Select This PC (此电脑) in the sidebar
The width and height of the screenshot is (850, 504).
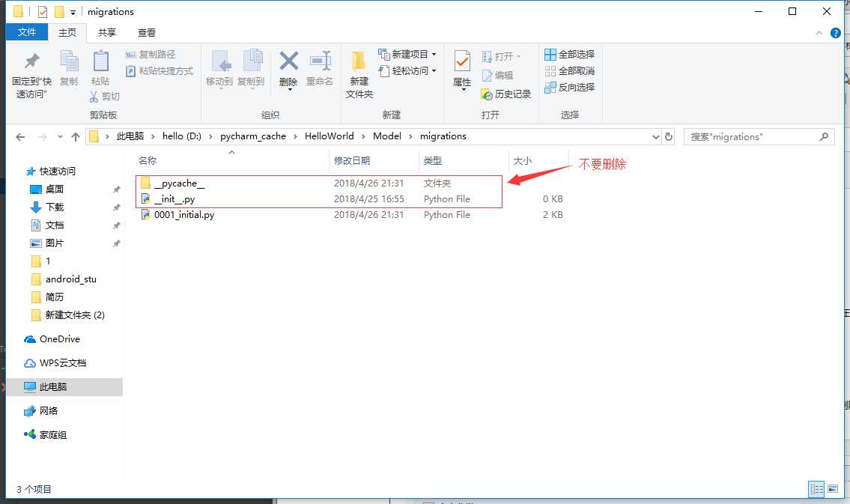(x=64, y=387)
